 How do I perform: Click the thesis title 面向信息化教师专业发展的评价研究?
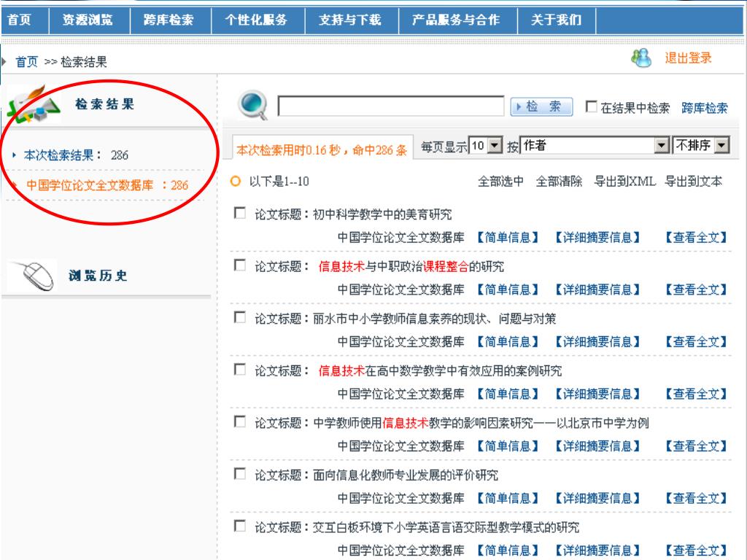406,475
